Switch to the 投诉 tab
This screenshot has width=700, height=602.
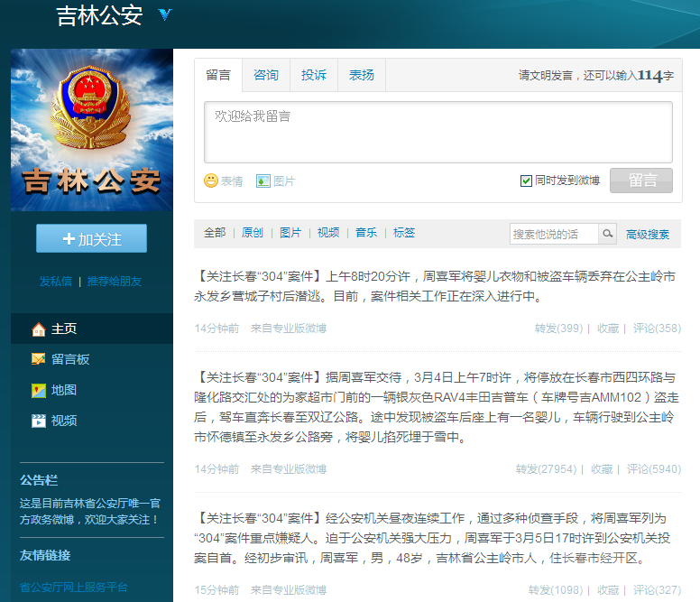[314, 75]
